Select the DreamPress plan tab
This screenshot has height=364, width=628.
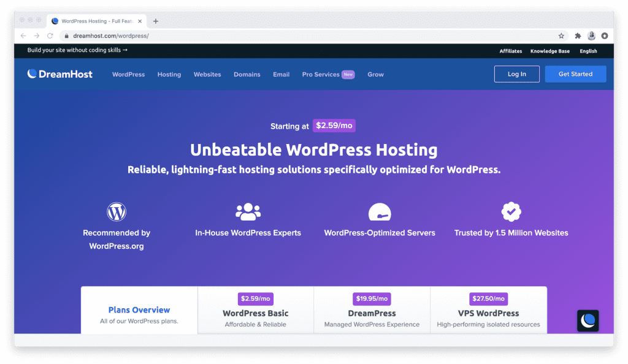pyautogui.click(x=372, y=310)
